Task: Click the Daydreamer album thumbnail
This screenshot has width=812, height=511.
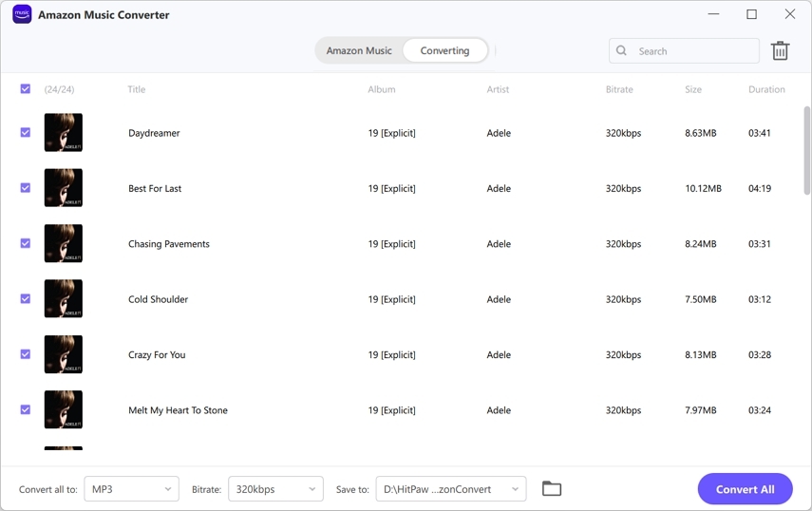Action: click(x=64, y=133)
